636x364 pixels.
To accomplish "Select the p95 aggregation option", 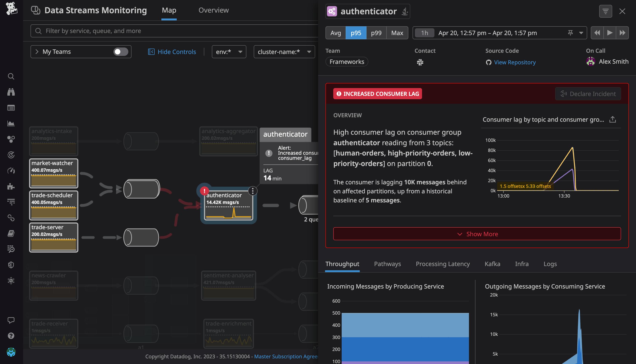I will [x=356, y=33].
